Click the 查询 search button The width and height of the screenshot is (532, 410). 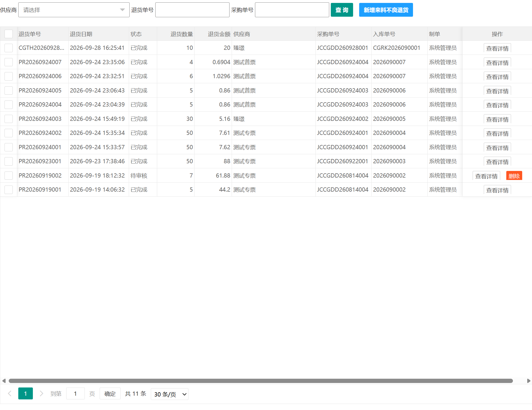coord(342,10)
